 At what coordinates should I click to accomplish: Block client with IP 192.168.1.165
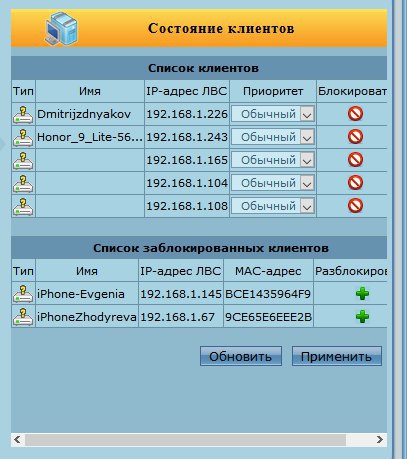tap(355, 160)
